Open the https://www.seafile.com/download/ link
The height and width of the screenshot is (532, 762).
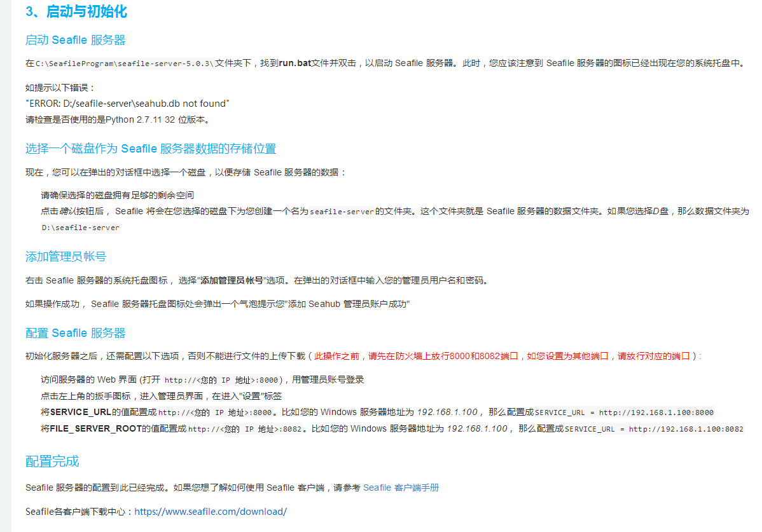tap(211, 512)
